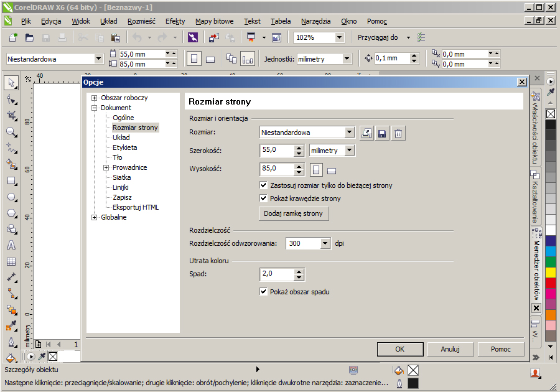Create a new document from the toolbar
Image resolution: width=560 pixels, height=392 pixels.
[x=13, y=37]
